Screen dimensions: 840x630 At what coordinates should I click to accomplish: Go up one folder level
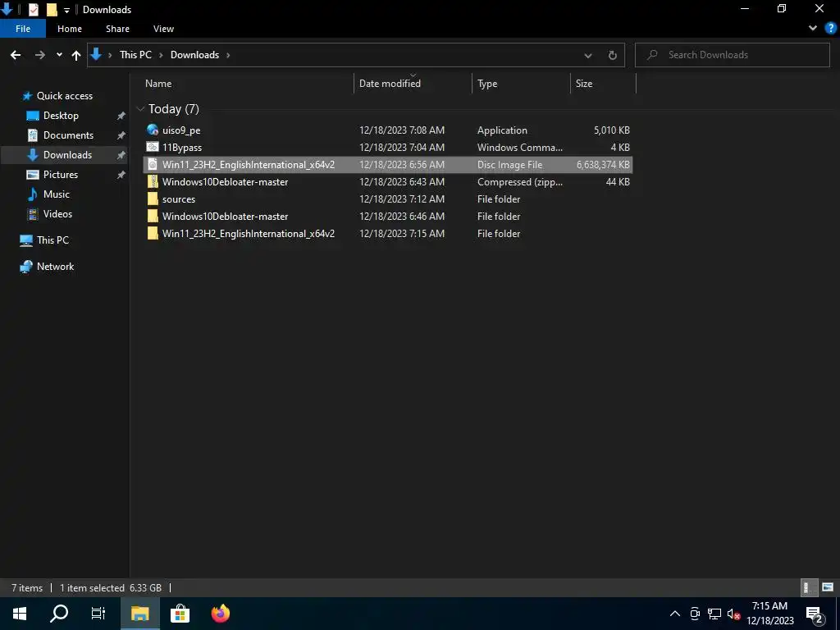(76, 55)
